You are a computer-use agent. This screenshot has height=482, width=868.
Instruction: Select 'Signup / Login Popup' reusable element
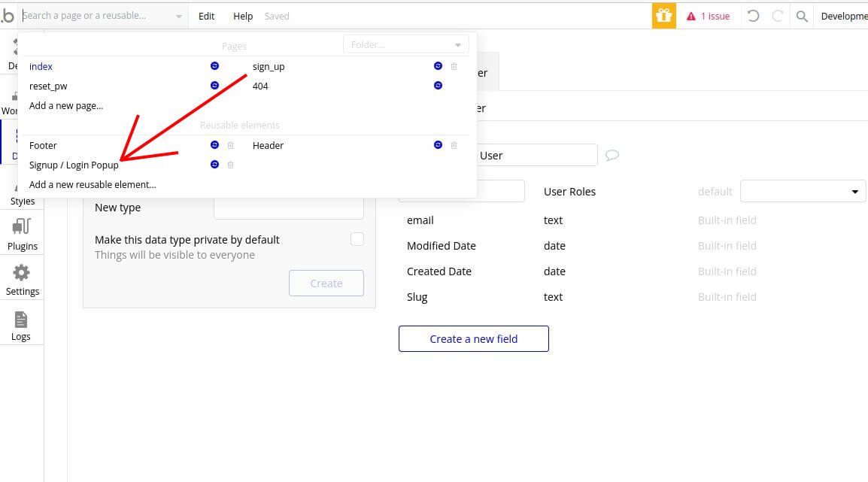coord(74,165)
